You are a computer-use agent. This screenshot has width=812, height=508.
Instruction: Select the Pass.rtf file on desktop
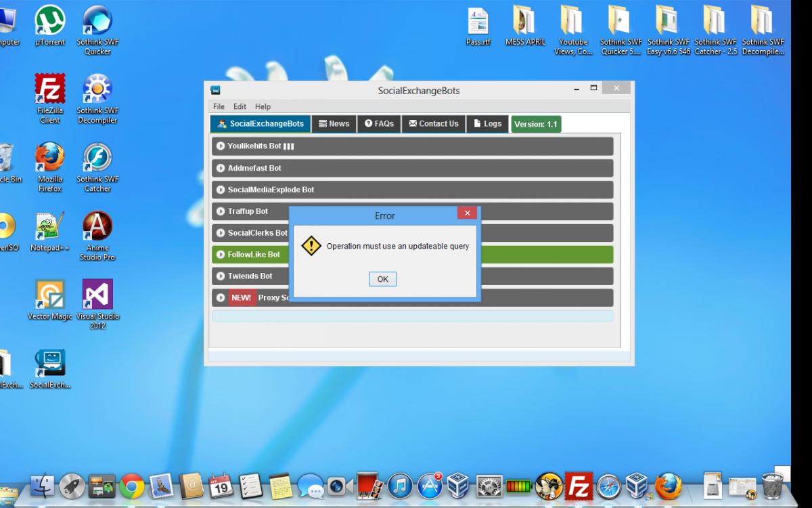(x=478, y=27)
